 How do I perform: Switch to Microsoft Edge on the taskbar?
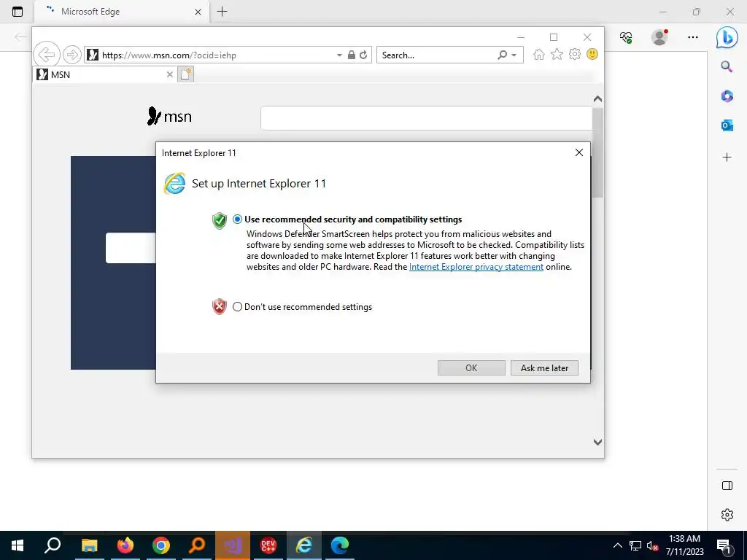[340, 545]
